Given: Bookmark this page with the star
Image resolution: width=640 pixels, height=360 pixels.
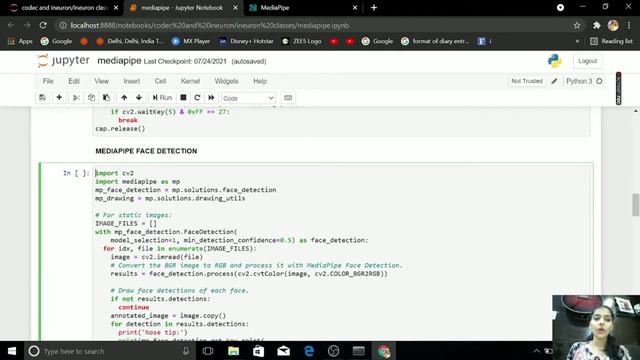Looking at the screenshot, I should pyautogui.click(x=577, y=25).
